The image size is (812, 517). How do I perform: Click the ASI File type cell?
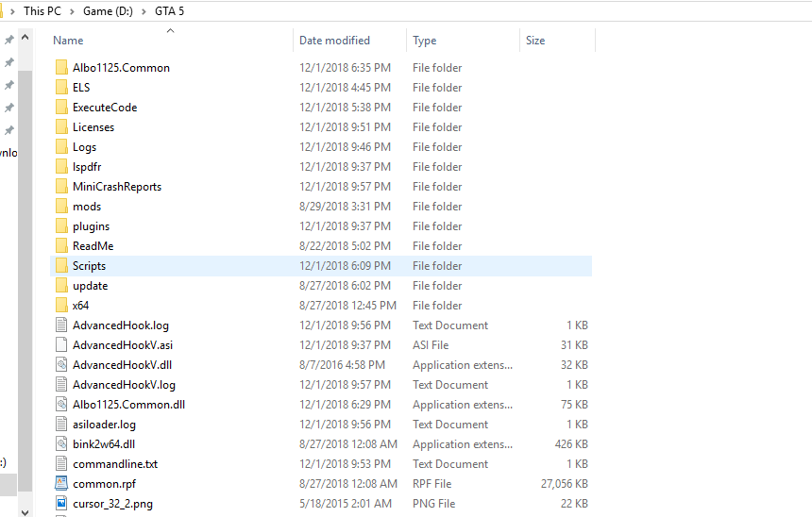431,344
